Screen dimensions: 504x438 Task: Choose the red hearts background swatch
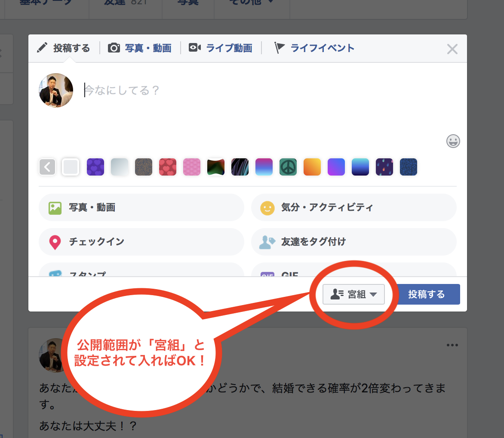coord(168,167)
